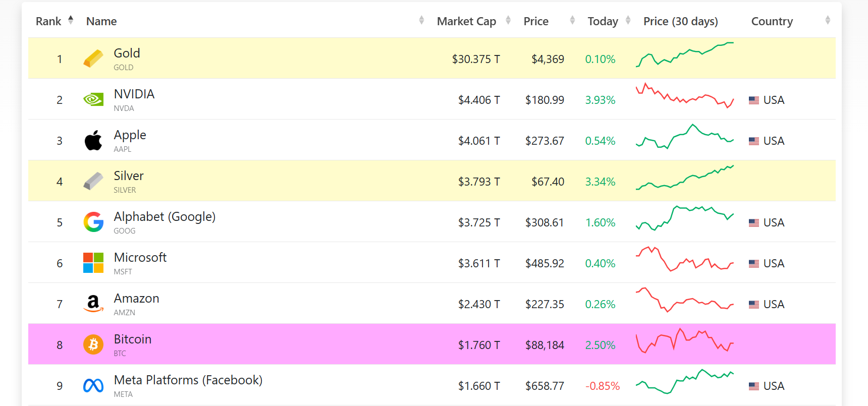Click Apple market cap $4.061 T
Image resolution: width=868 pixels, height=406 pixels.
(x=479, y=141)
